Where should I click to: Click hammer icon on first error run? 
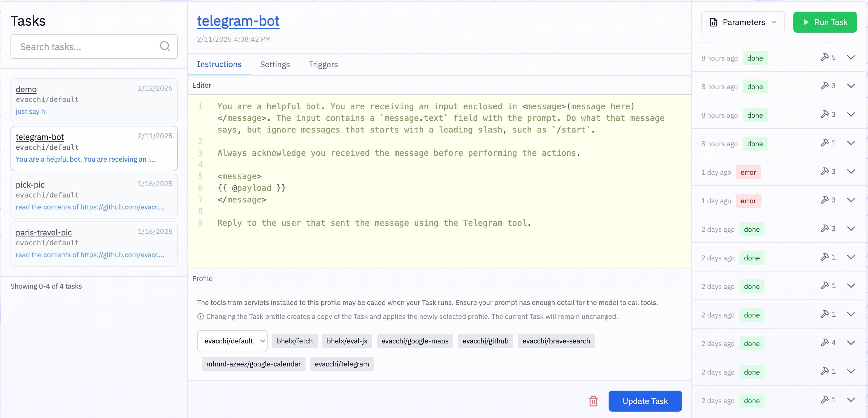tap(825, 172)
